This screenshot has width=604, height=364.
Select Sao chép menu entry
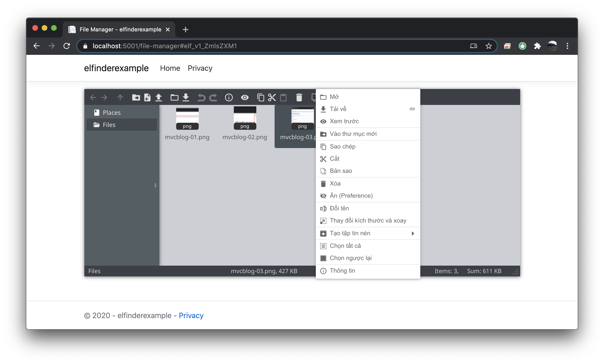pyautogui.click(x=343, y=146)
